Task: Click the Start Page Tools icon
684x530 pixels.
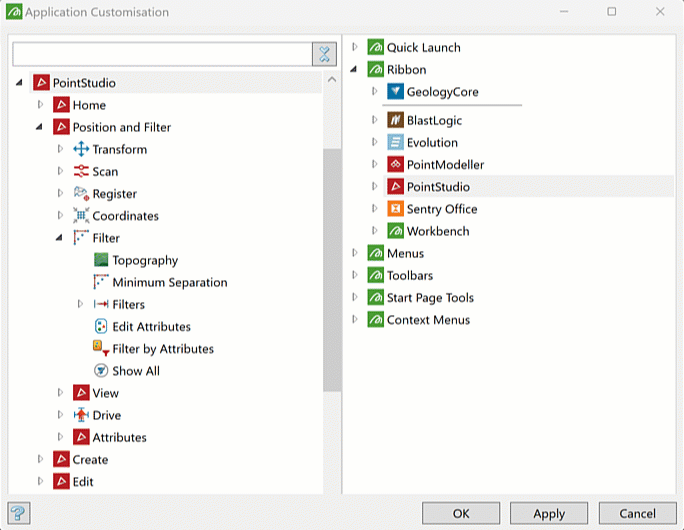Action: tap(376, 297)
